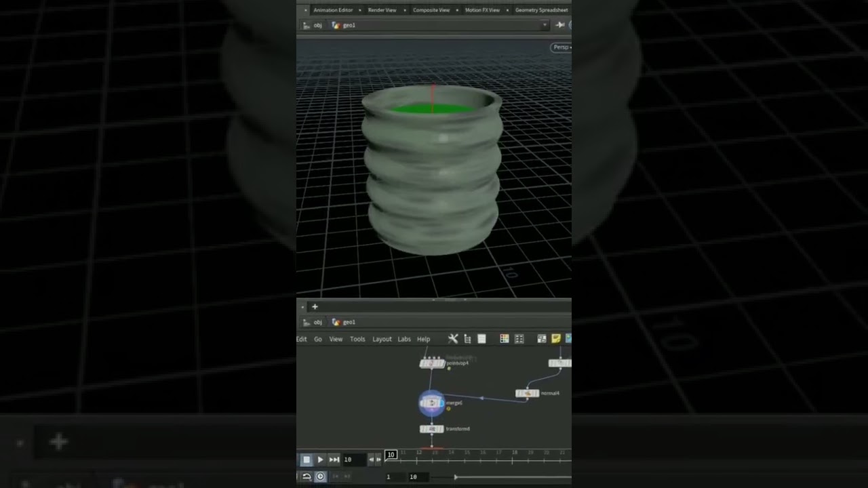Screen dimensions: 868x488
Task: Open the Motion FX View tab
Action: pyautogui.click(x=482, y=10)
